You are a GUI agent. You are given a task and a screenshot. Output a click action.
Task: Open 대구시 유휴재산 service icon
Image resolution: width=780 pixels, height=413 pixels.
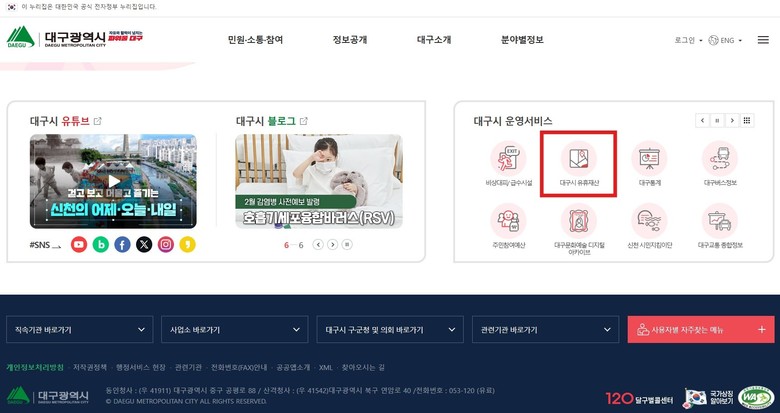point(579,164)
